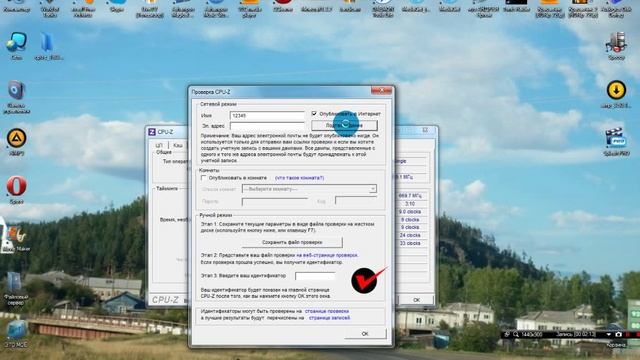Viewport: 640px width, 360px height.
Task: Open the recording bar dropdown arrow
Action: (x=609, y=334)
